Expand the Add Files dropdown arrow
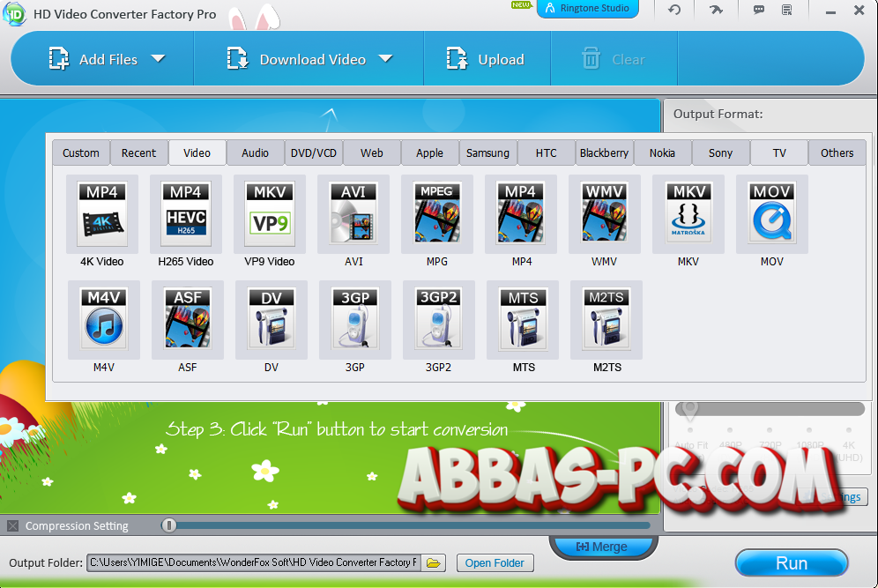Viewport: 878px width, 588px height. [x=159, y=59]
